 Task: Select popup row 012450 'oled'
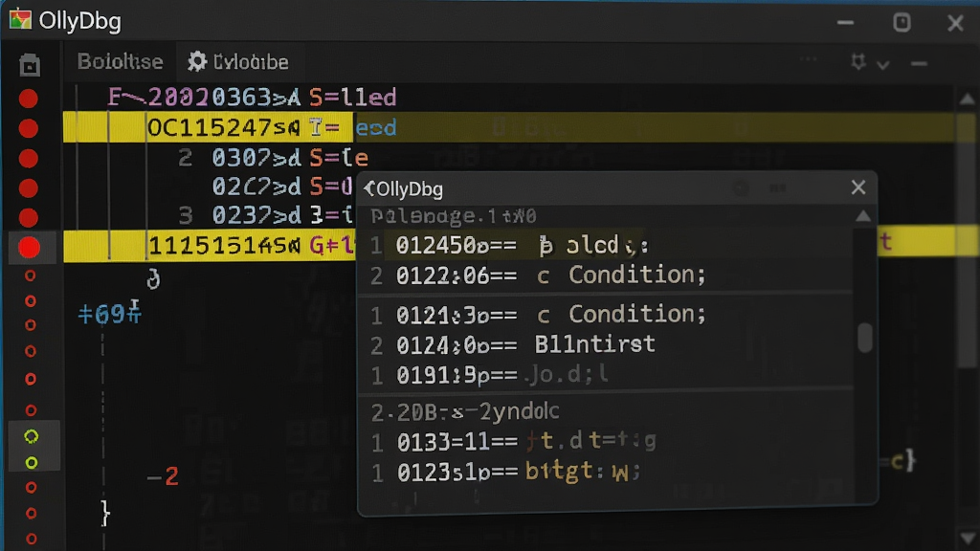point(605,245)
